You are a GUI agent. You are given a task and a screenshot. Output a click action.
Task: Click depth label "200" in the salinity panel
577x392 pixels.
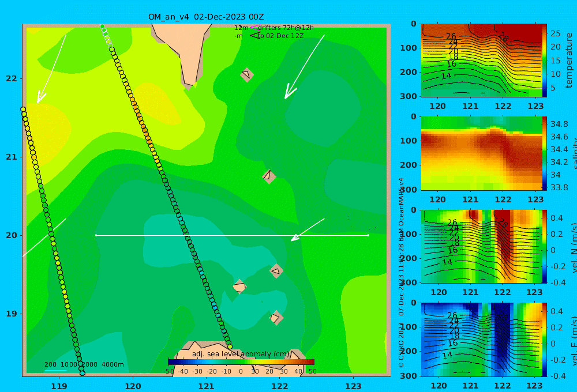click(x=408, y=165)
